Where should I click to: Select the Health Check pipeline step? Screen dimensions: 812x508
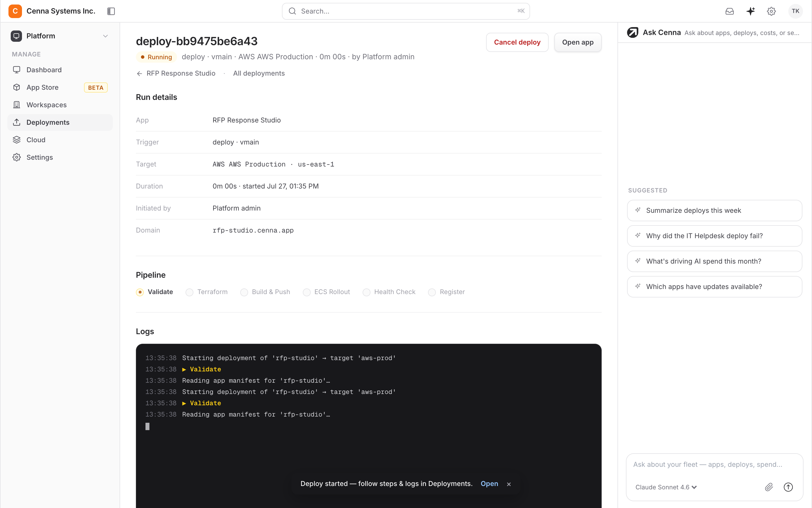(x=389, y=292)
